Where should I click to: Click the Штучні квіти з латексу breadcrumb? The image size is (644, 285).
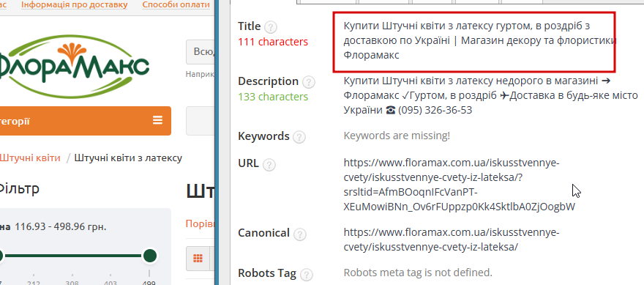click(128, 158)
